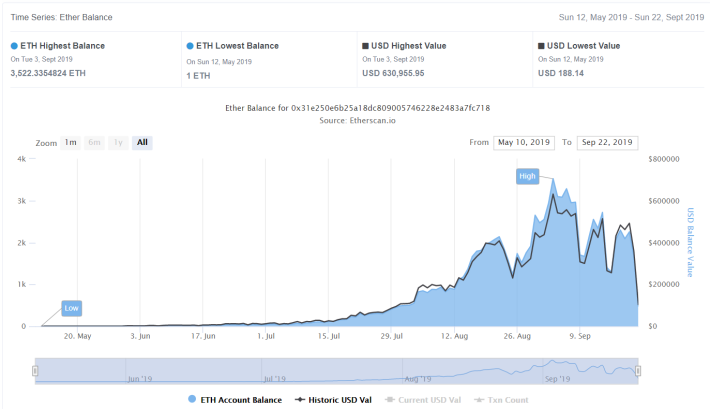Click the To date field Sep 22, 2019
Image resolution: width=710 pixels, height=409 pixels.
(608, 143)
